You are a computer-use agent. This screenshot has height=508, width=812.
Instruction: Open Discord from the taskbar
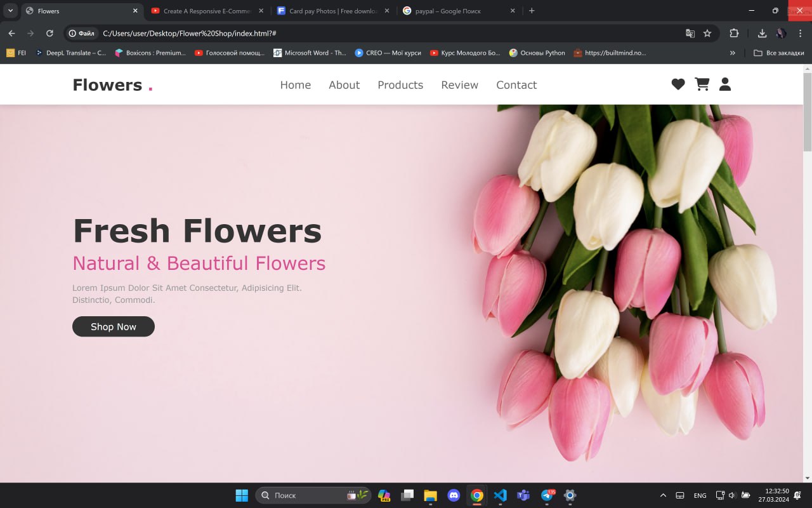tap(454, 495)
